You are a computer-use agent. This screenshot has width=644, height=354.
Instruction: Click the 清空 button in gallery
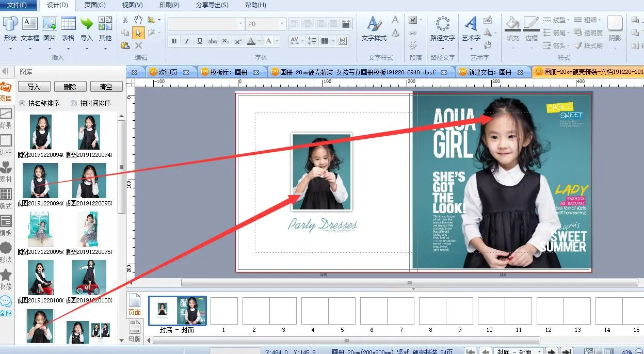pyautogui.click(x=106, y=87)
